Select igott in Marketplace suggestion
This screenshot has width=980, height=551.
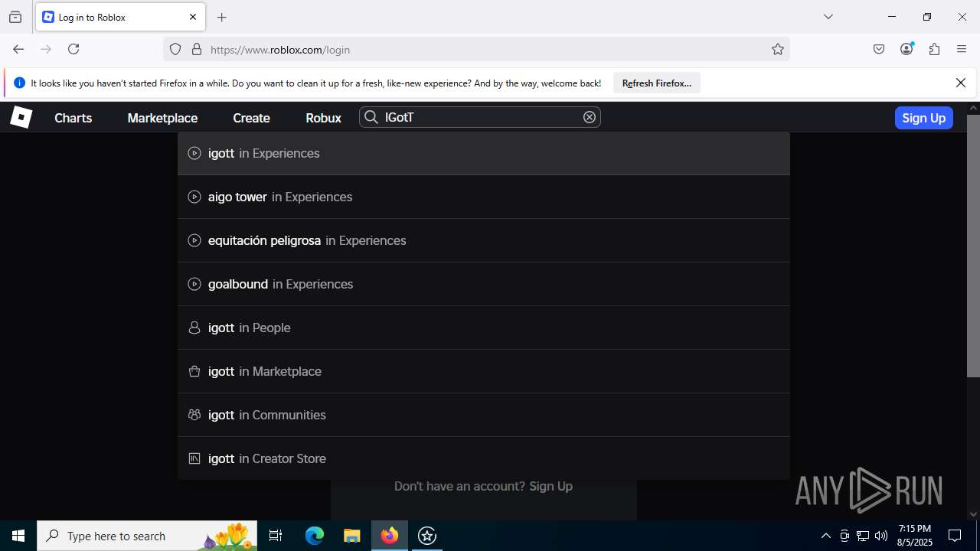(x=484, y=371)
